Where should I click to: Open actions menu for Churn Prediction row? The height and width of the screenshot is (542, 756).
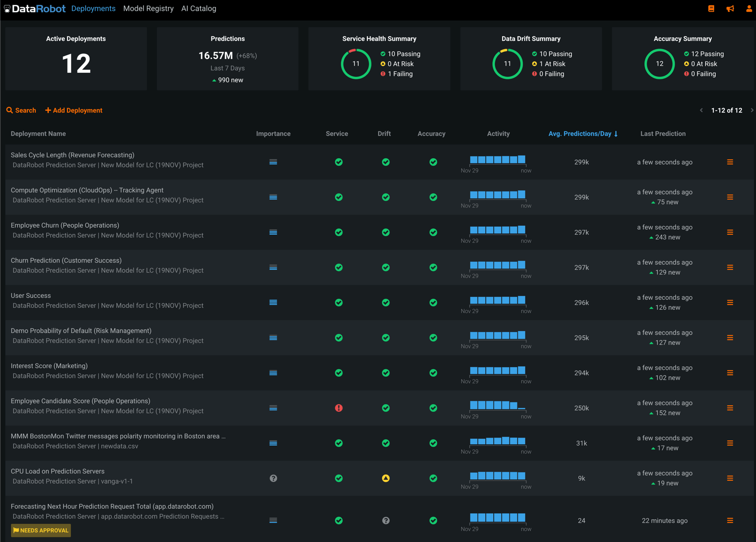point(730,267)
